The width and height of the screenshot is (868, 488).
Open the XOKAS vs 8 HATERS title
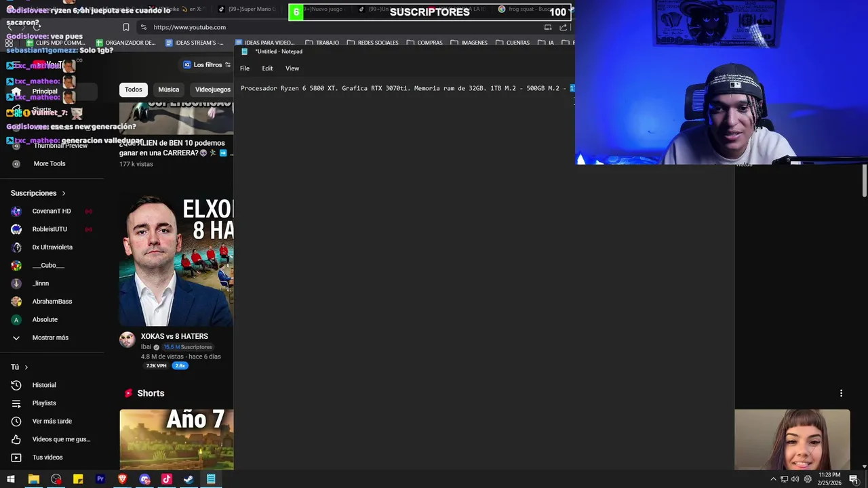[x=174, y=336]
